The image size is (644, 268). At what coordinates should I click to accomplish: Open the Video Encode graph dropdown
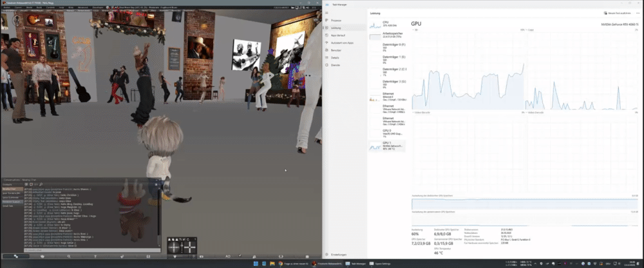coord(421,112)
